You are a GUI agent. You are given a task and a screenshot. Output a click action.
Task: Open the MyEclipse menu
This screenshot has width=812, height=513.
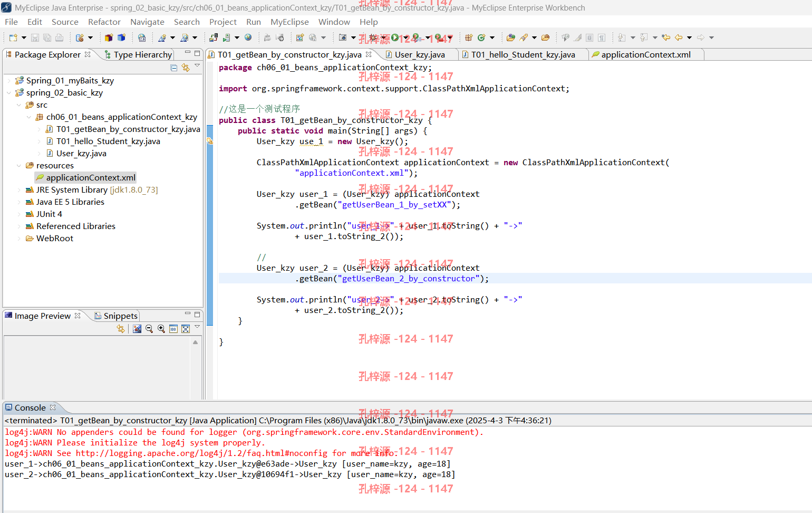(x=289, y=22)
